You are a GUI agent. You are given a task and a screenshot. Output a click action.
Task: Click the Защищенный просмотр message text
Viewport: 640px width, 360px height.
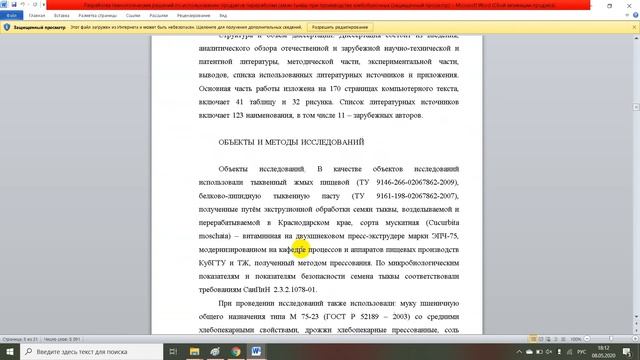39,27
